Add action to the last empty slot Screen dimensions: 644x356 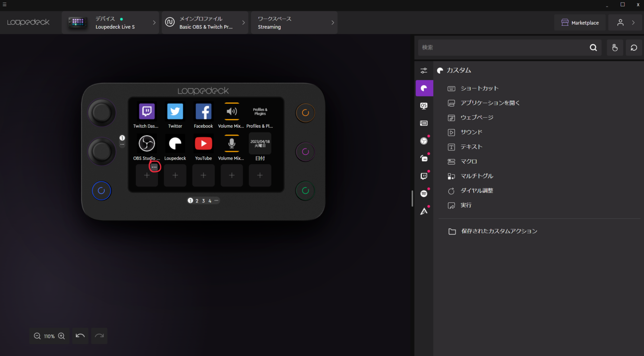[x=260, y=175]
